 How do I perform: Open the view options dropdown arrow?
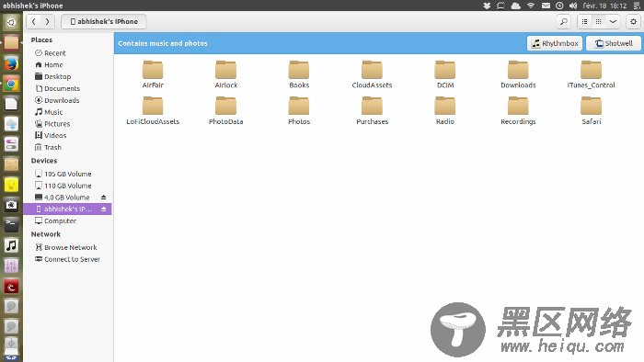613,21
